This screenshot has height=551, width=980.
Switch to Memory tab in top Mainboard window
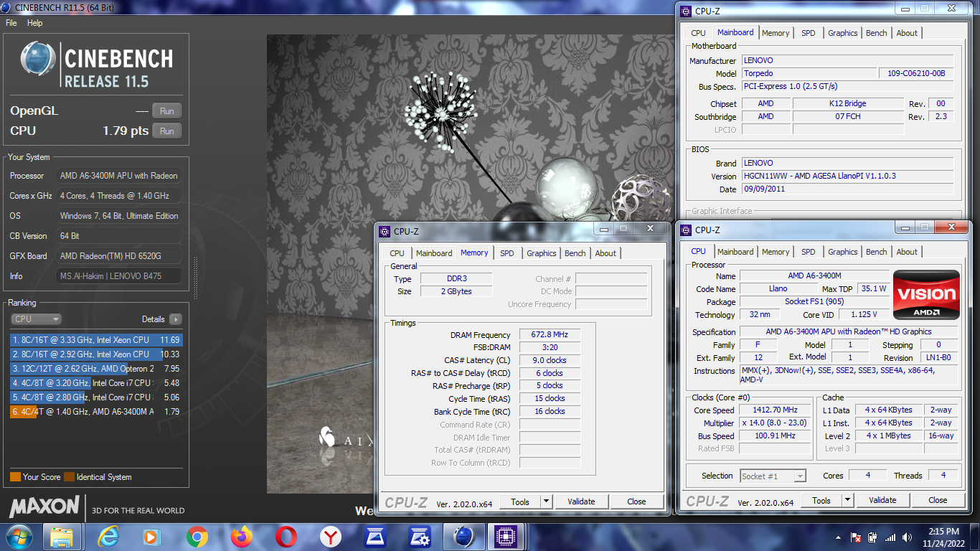(x=776, y=33)
